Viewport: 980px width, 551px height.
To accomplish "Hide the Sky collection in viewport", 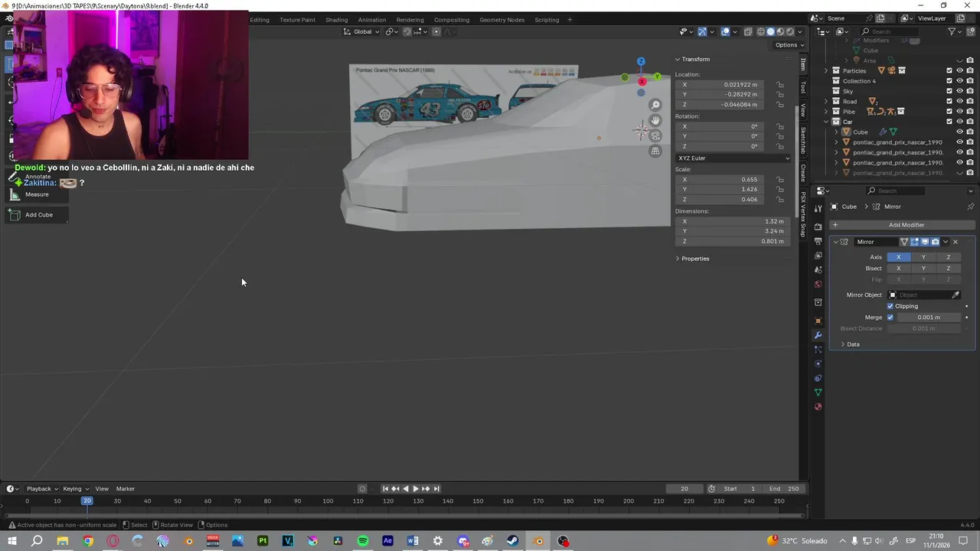I will tap(960, 91).
